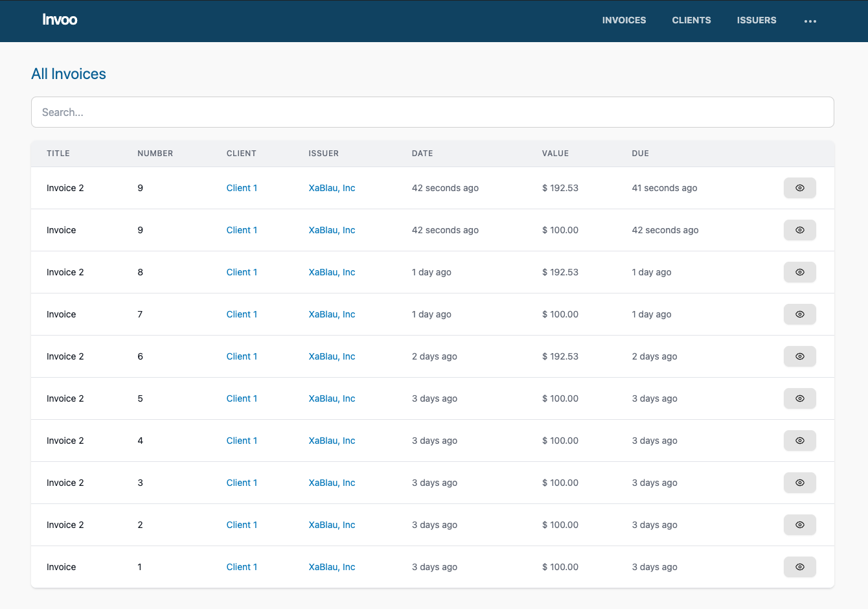The image size is (868, 609).
Task: Switch to the Issuers section
Action: click(x=756, y=20)
